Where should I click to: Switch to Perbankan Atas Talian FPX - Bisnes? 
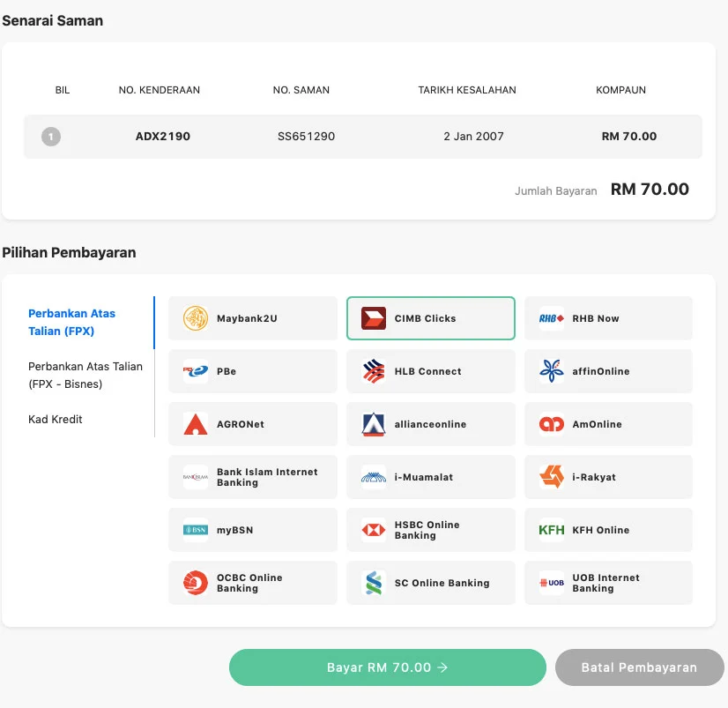pos(85,376)
